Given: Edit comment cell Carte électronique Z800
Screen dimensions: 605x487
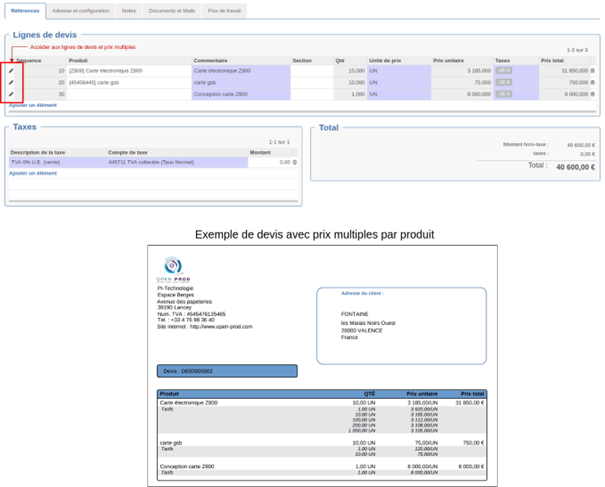Looking at the screenshot, I should pyautogui.click(x=241, y=71).
